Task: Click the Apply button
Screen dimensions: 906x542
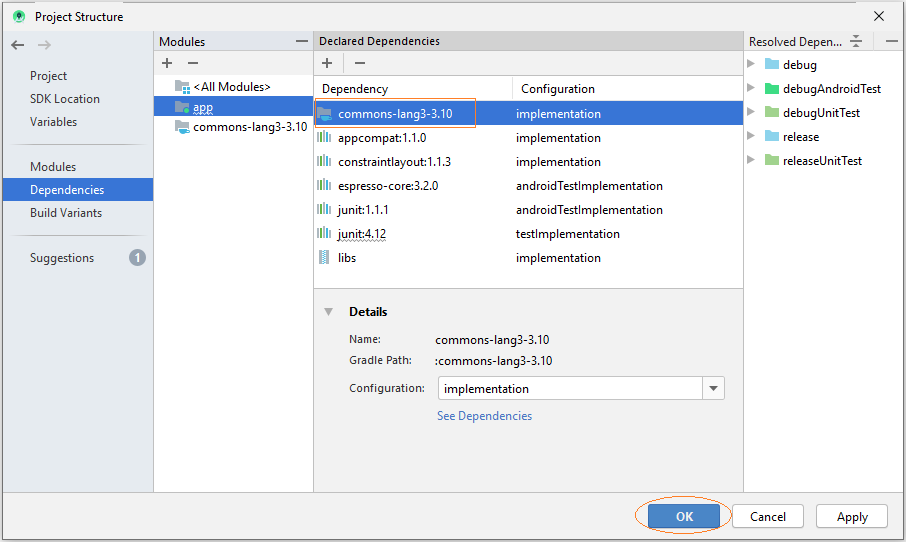Action: coord(852,516)
